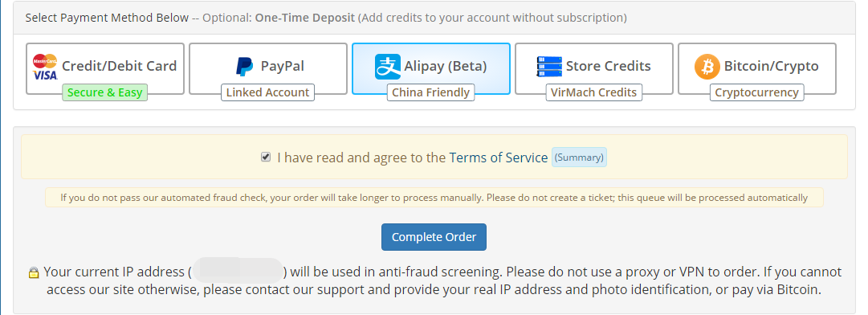Click the green Secure & Easy badge
The image size is (868, 315).
point(104,92)
